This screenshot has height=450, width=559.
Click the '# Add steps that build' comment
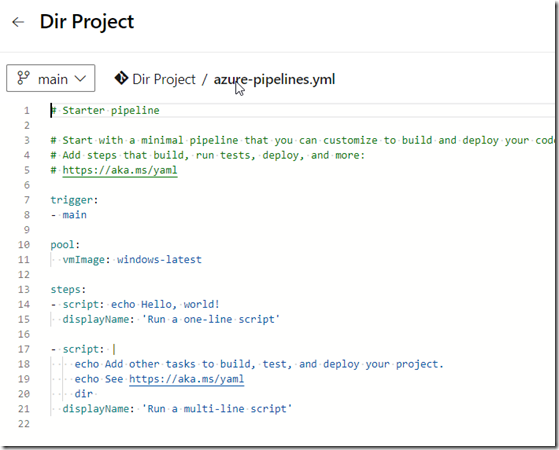208,155
